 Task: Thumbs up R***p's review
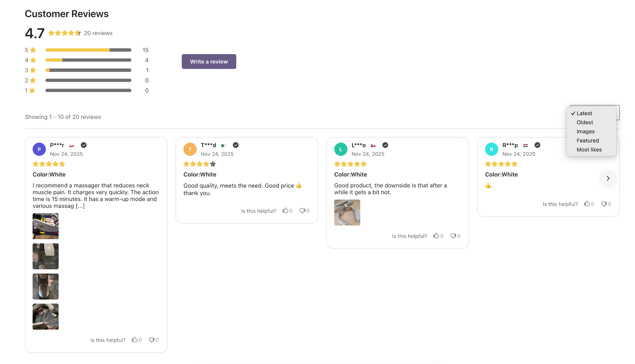587,204
